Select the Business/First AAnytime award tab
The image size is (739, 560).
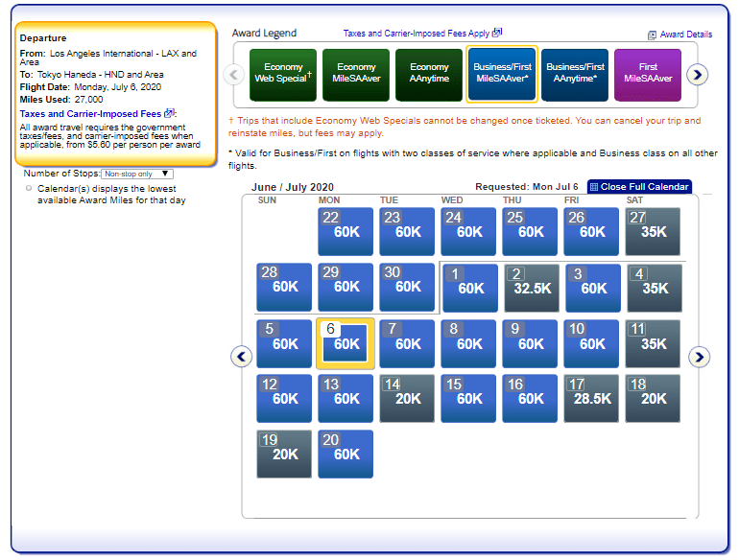tap(575, 75)
